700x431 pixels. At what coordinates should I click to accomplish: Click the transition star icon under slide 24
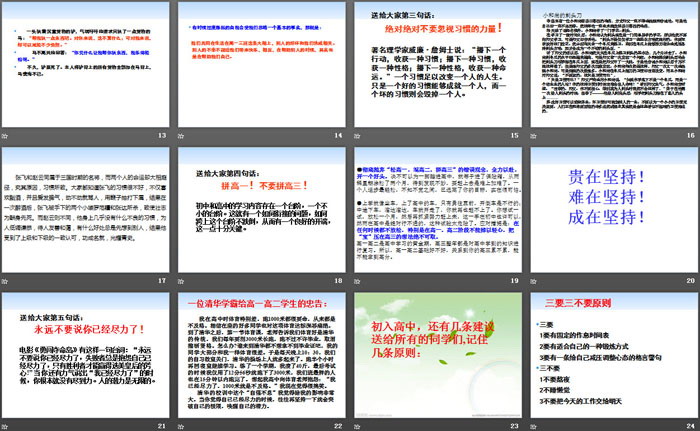click(x=533, y=427)
